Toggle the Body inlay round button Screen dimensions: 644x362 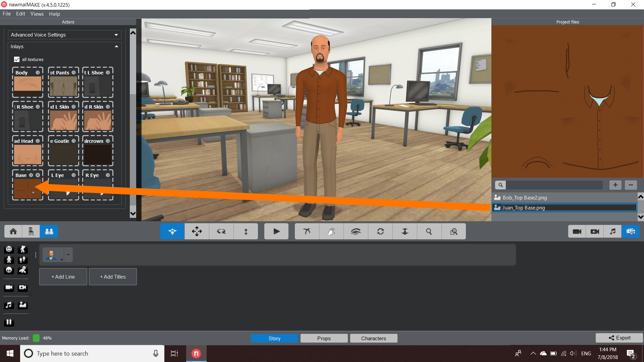point(38,72)
